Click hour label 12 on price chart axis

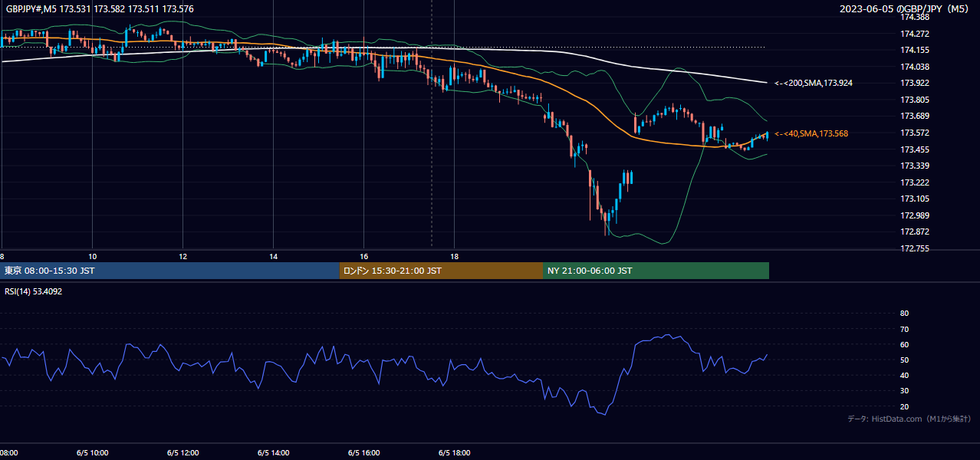183,256
